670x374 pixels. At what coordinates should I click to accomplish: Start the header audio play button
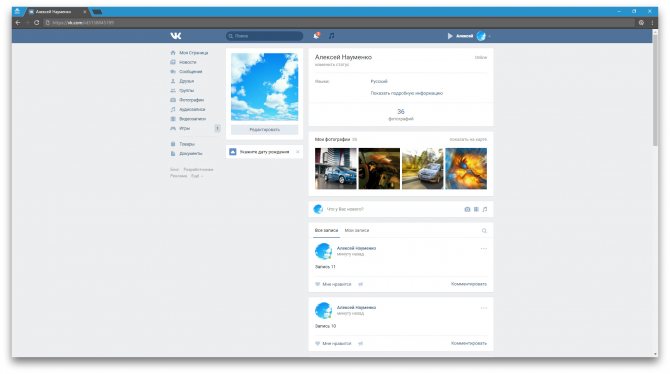coord(450,36)
